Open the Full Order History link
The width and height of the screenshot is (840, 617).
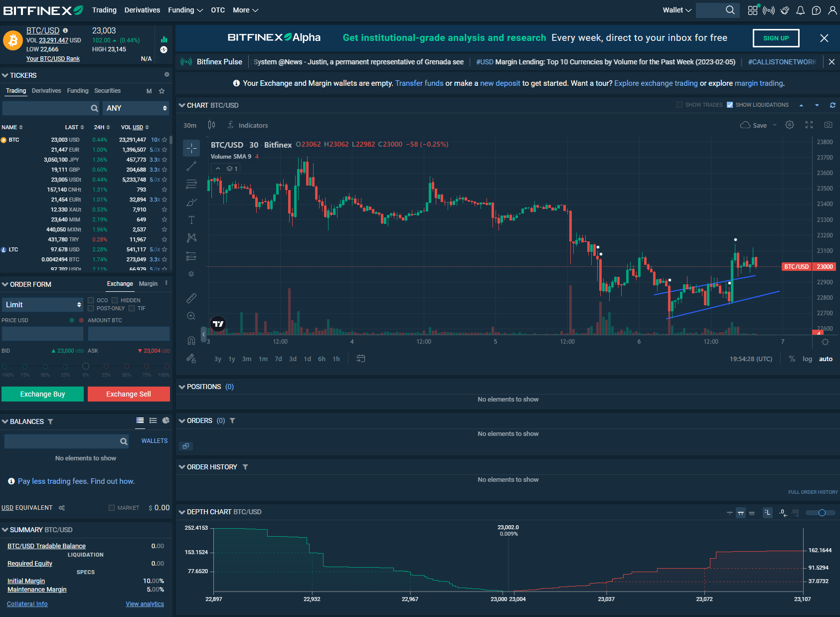pyautogui.click(x=813, y=492)
